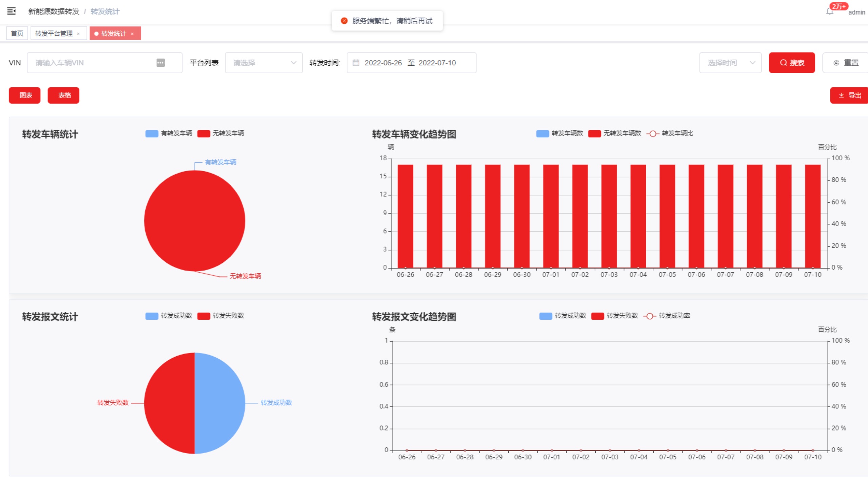
Task: Click the 导出 download button
Action: pyautogui.click(x=849, y=95)
